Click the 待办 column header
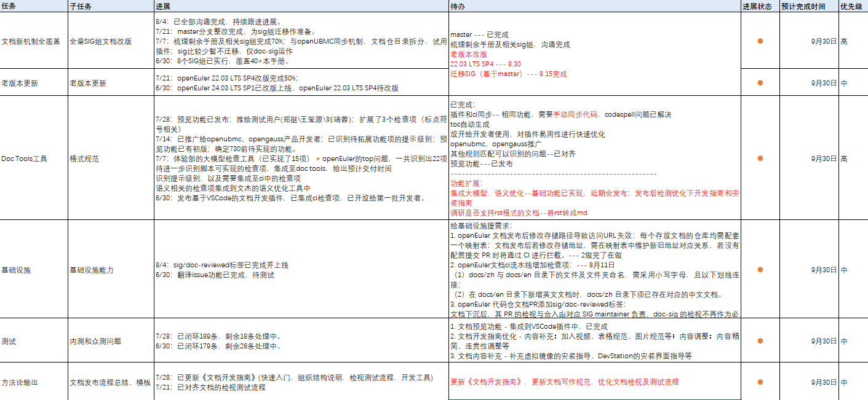Viewport: 868px width, 400px height. [457, 6]
